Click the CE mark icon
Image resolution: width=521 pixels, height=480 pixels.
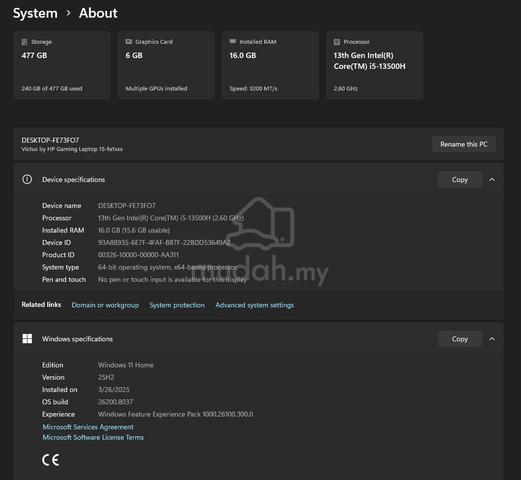(51, 460)
